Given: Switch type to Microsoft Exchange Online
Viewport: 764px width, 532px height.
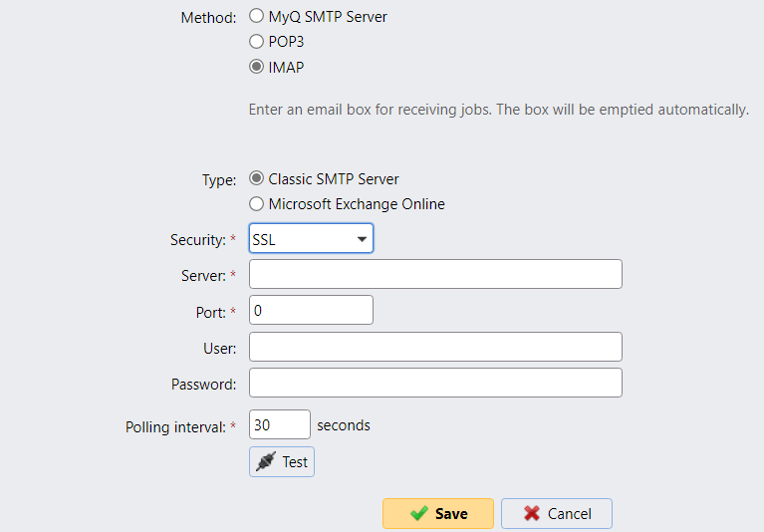Looking at the screenshot, I should (257, 204).
